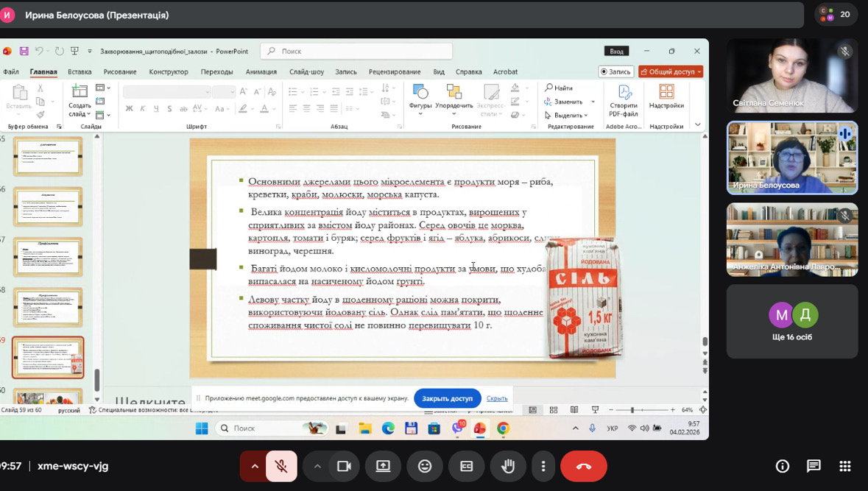Leave the call with red button
Image resolution: width=868 pixels, height=491 pixels.
(583, 467)
